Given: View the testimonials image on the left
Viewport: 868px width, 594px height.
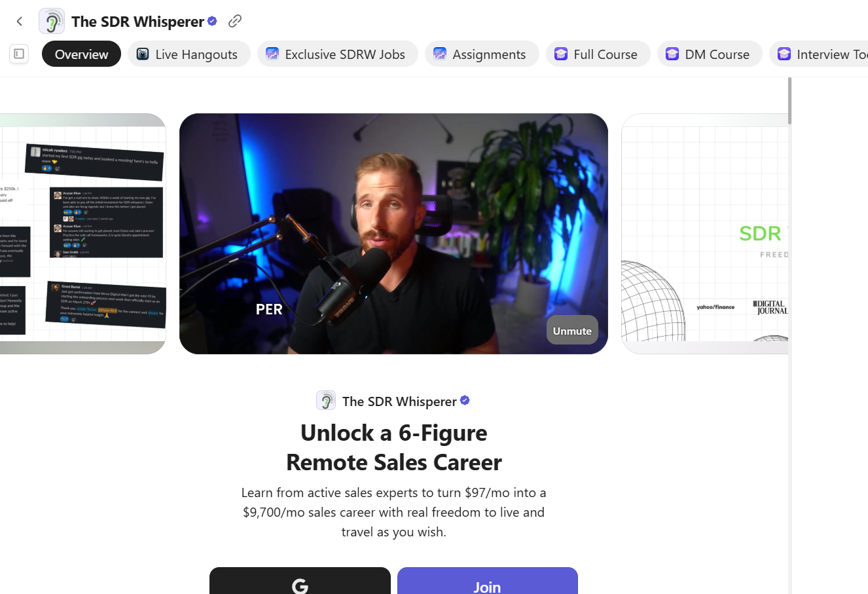Looking at the screenshot, I should pyautogui.click(x=82, y=234).
